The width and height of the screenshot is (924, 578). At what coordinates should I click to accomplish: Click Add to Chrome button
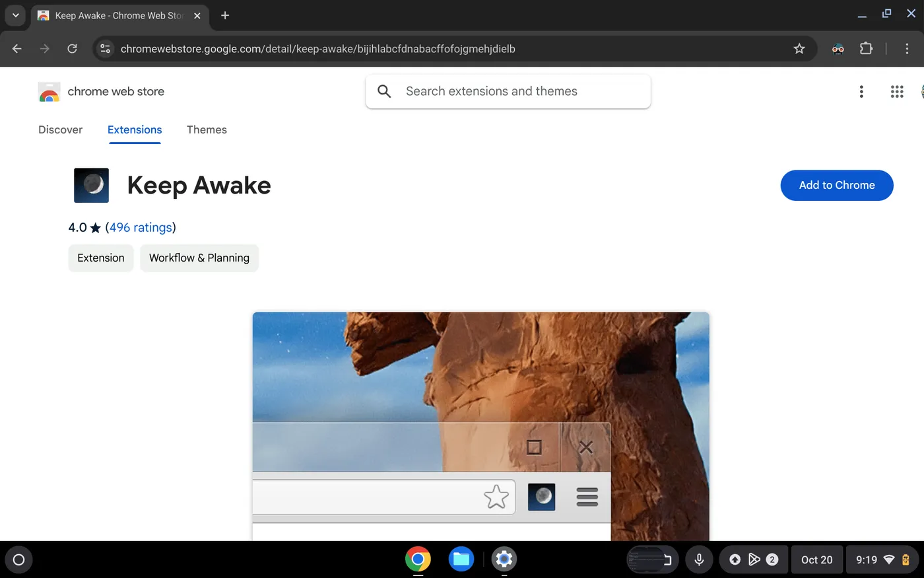point(837,185)
